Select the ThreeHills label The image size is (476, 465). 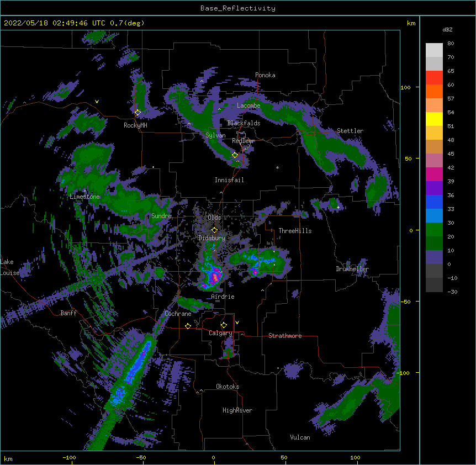295,231
